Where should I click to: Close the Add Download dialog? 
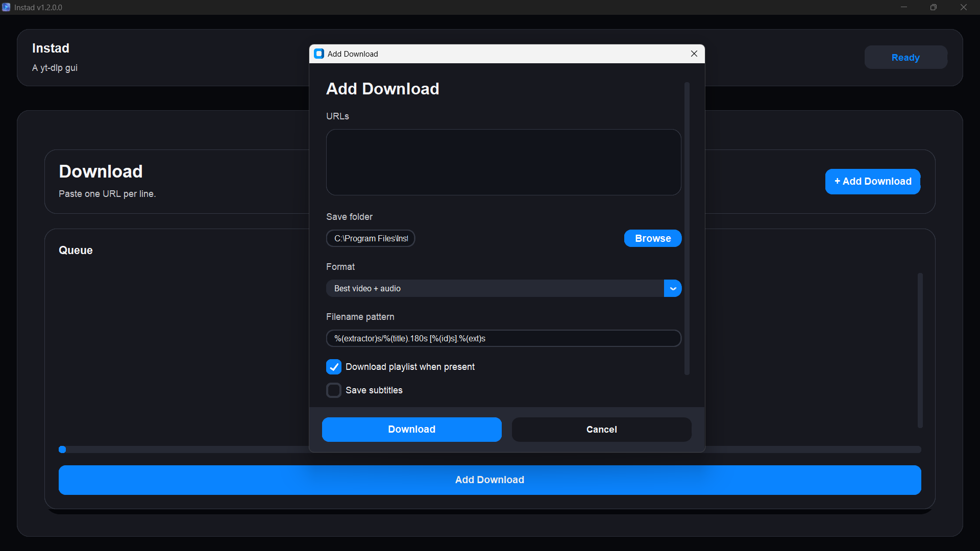[694, 54]
